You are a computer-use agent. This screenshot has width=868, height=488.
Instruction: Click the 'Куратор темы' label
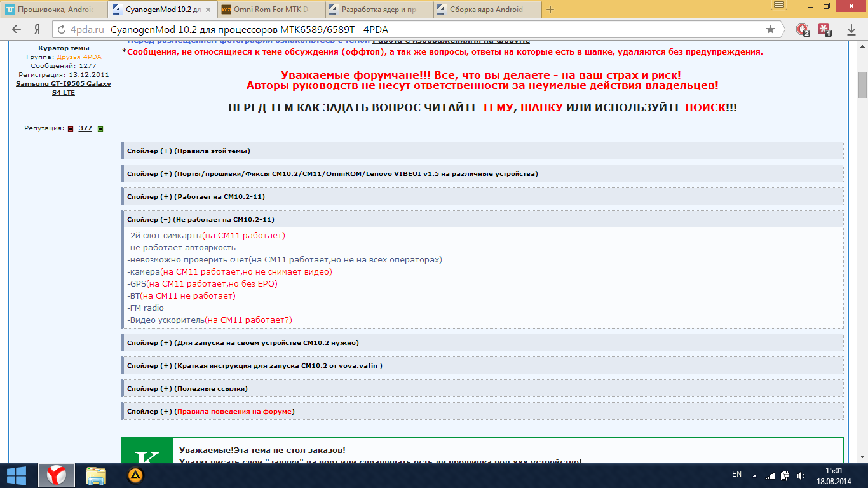[64, 48]
